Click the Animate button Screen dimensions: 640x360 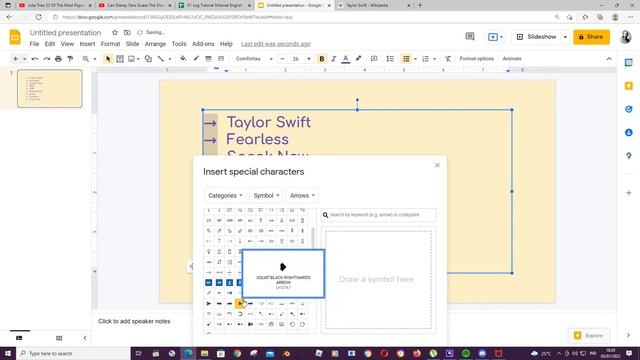pyautogui.click(x=512, y=59)
